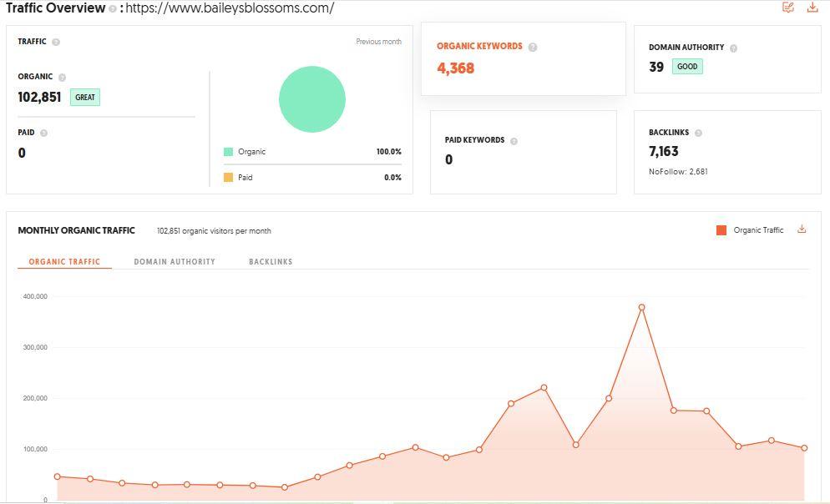Click the MONTHLY ORGANIC TRAFFIC heading

76,230
